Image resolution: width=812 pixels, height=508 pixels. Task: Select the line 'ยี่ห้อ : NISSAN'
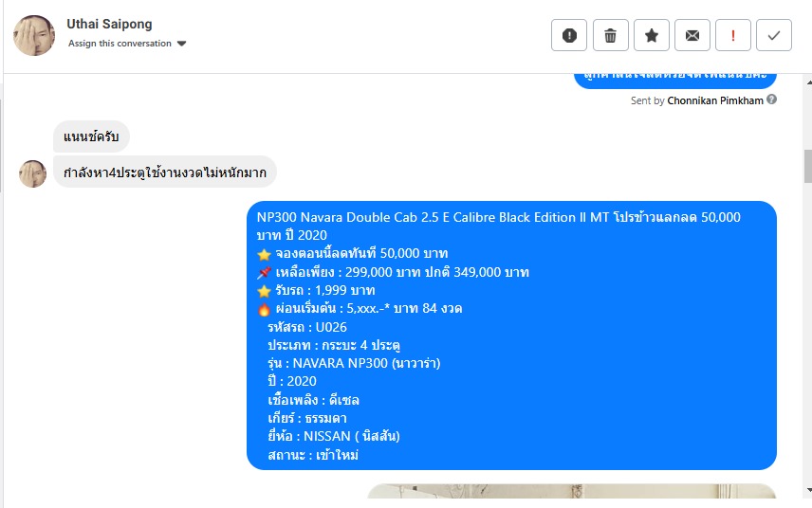(x=334, y=436)
